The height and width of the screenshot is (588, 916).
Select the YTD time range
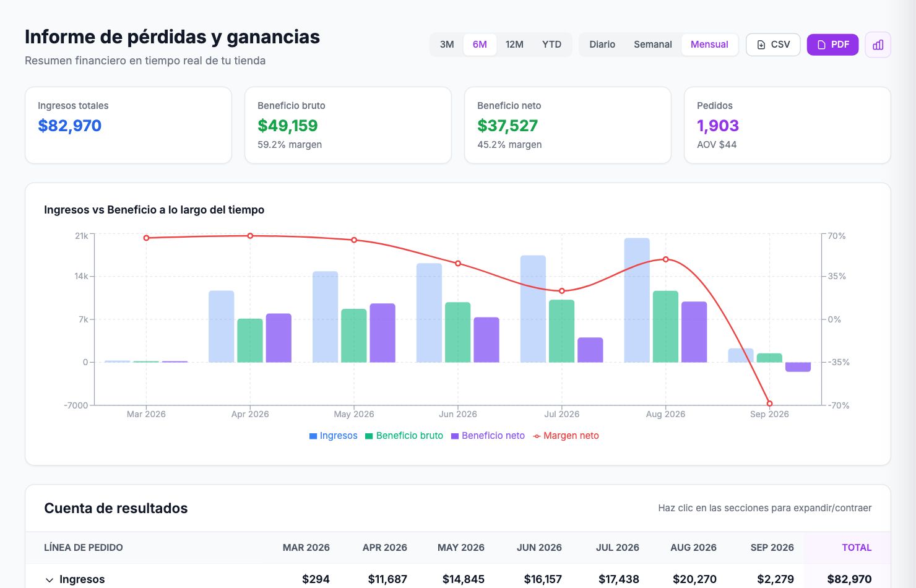[551, 45]
